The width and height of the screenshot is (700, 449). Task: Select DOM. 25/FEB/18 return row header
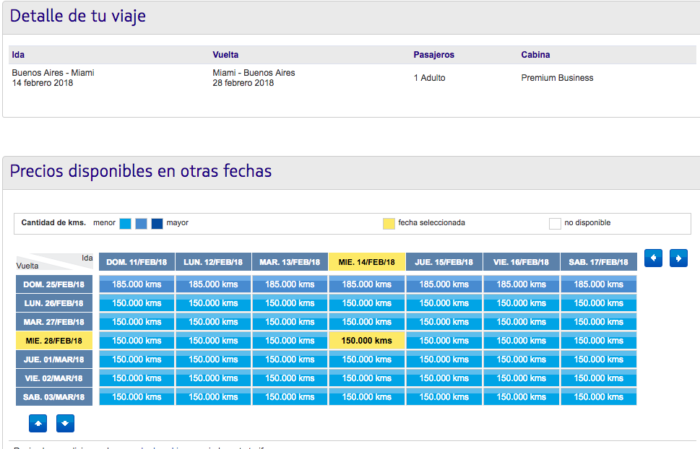52,284
